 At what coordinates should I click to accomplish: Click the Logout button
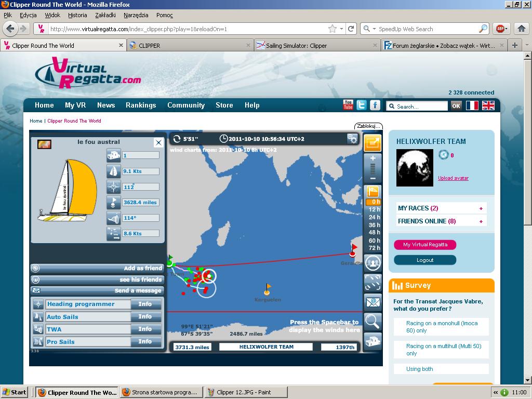(424, 260)
